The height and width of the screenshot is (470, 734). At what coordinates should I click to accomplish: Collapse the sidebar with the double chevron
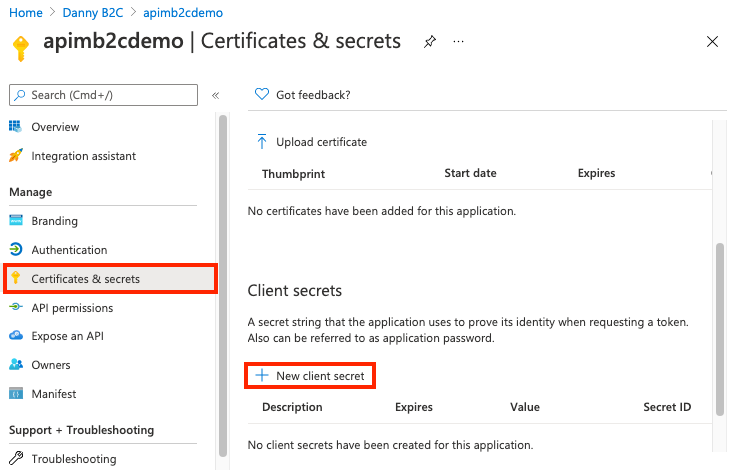(215, 95)
